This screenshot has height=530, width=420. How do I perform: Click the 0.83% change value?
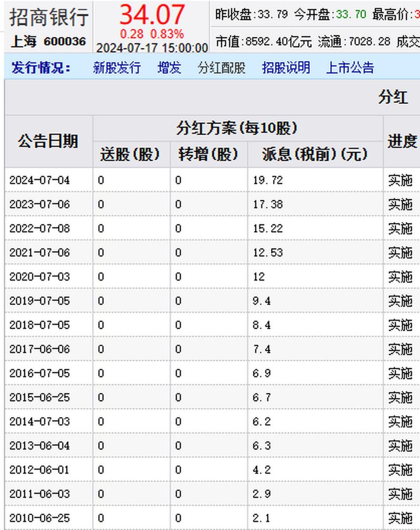point(167,34)
